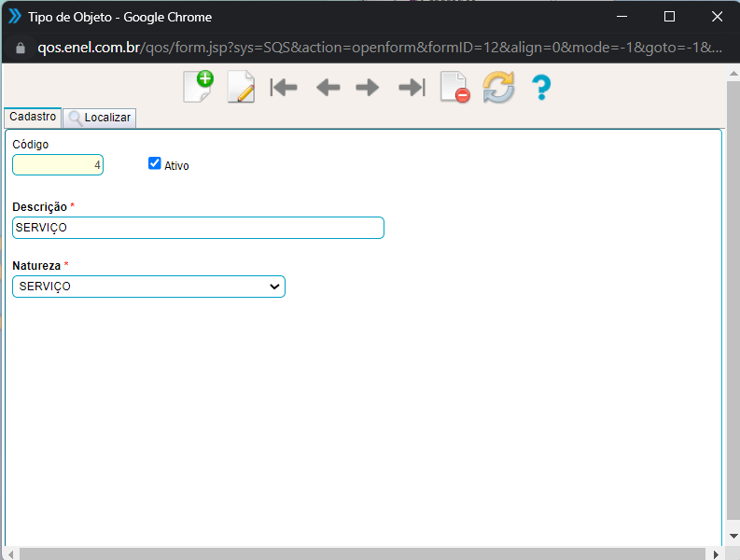Click the edit record pencil icon

pyautogui.click(x=241, y=87)
